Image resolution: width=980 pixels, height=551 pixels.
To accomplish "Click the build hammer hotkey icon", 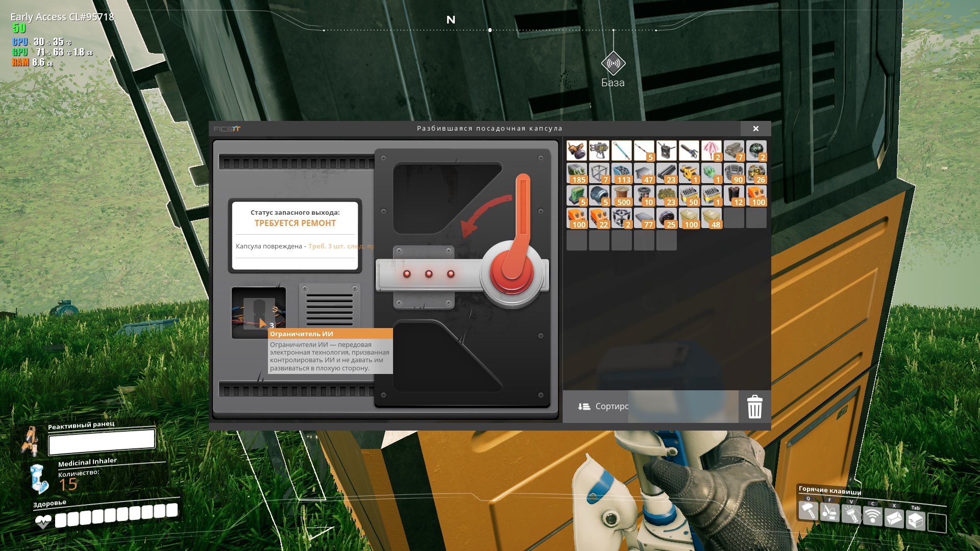I will coord(808,511).
